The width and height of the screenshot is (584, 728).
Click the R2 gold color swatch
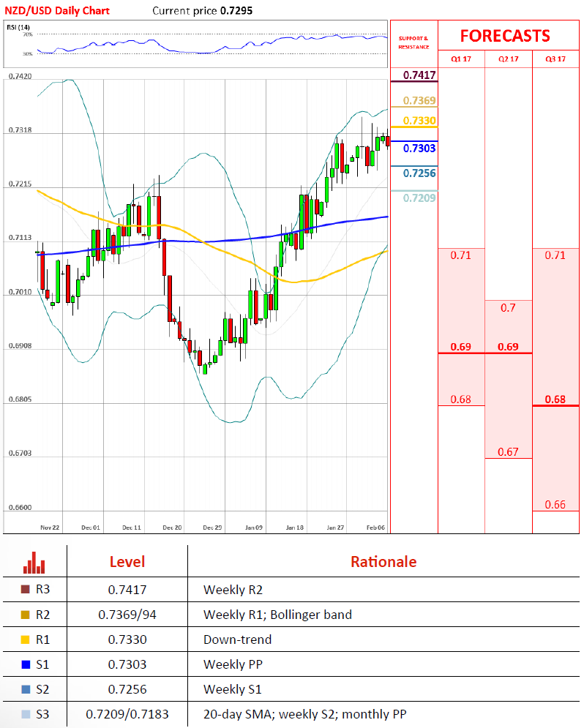[x=26, y=615]
